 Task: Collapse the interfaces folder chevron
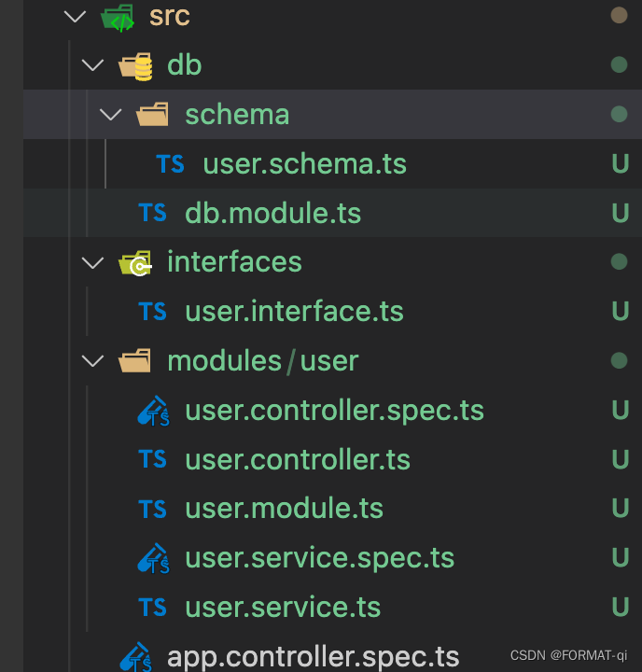(92, 262)
